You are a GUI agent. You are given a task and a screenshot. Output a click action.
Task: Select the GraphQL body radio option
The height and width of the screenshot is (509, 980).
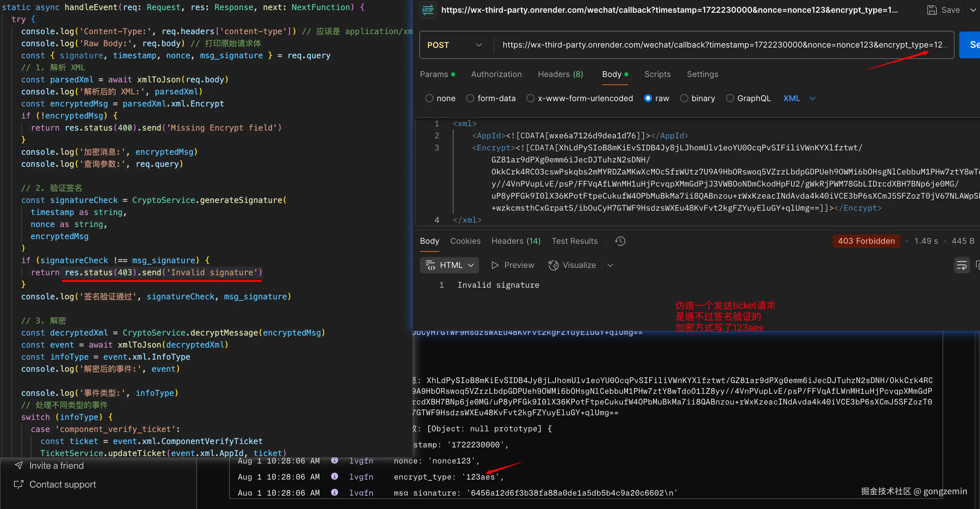[x=730, y=98]
